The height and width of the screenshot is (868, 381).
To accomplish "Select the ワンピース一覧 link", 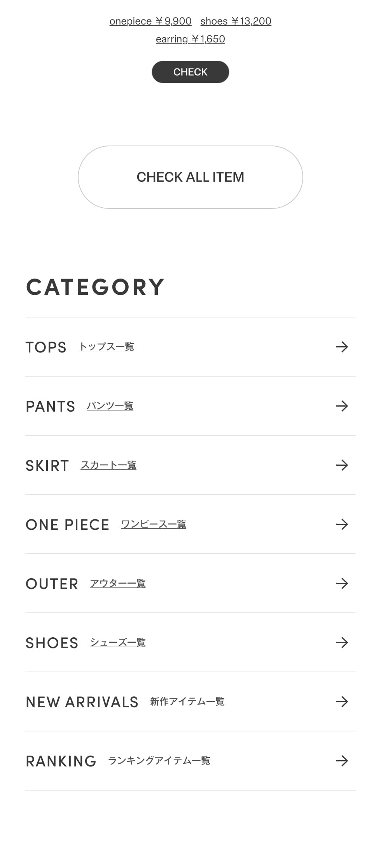I will (x=154, y=524).
